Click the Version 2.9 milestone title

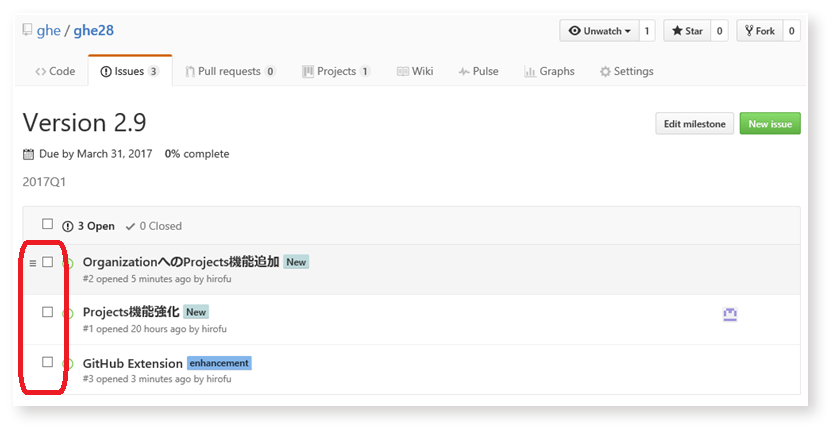coord(84,122)
